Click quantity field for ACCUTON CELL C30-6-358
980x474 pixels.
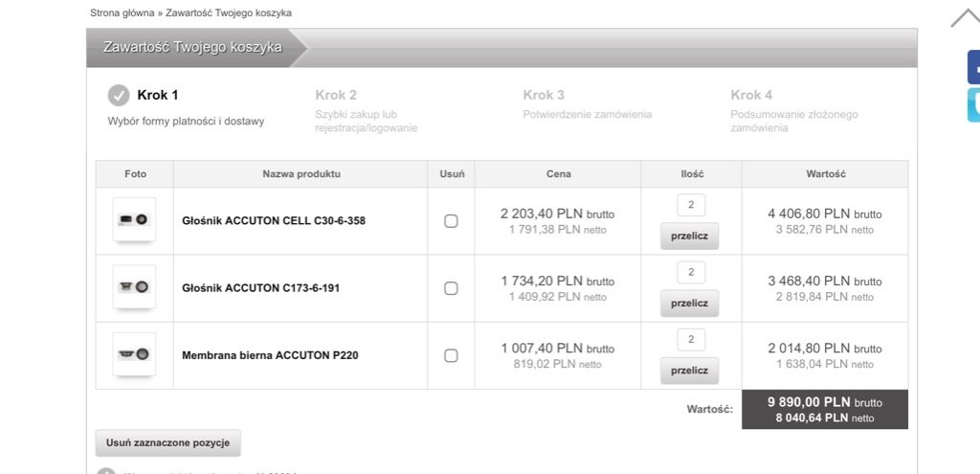691,205
